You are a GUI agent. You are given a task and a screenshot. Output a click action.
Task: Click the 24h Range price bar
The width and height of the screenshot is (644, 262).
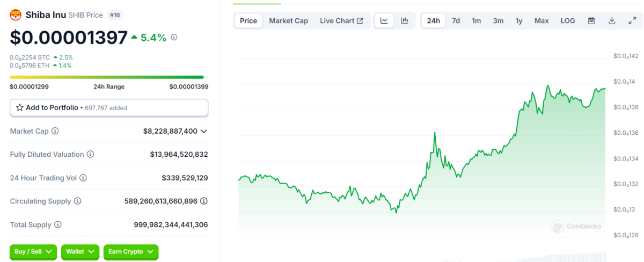click(x=109, y=77)
